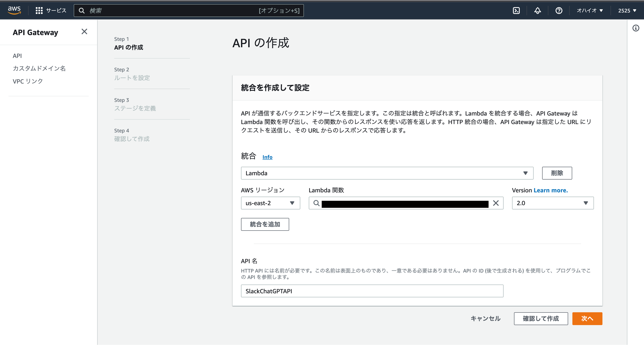The width and height of the screenshot is (644, 345).
Task: Click the magnifier icon in Lambda function field
Action: (316, 203)
